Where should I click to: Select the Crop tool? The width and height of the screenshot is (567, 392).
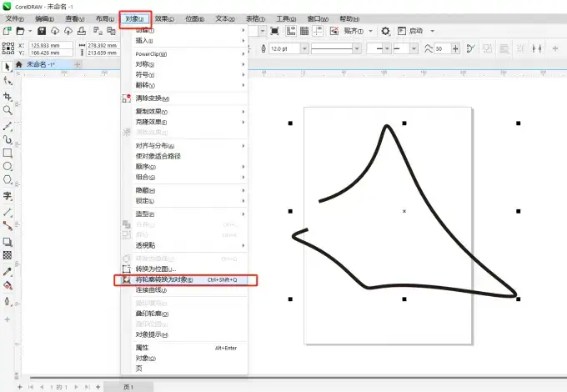(x=8, y=97)
